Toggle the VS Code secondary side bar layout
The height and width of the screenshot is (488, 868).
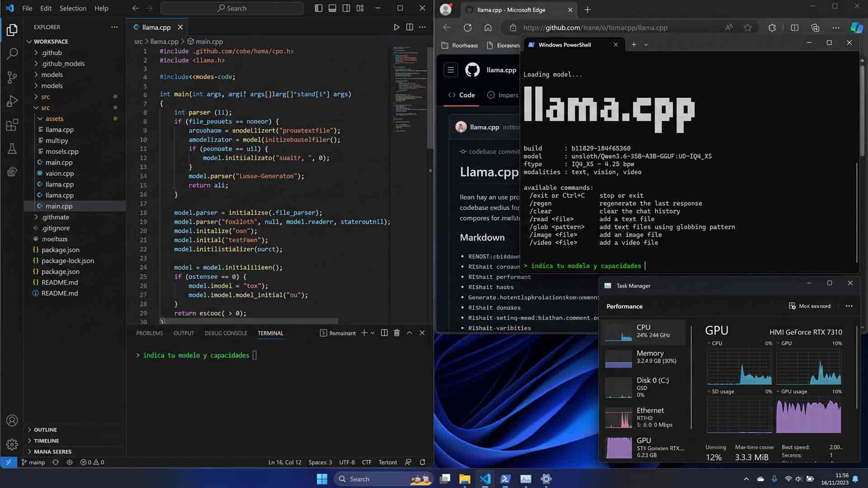tap(346, 8)
